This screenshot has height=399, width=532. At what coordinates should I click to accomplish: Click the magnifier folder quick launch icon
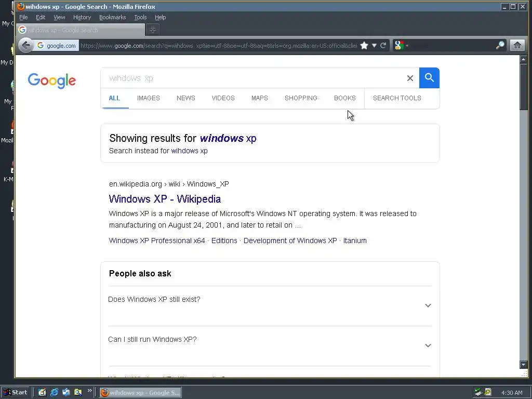[78, 393]
